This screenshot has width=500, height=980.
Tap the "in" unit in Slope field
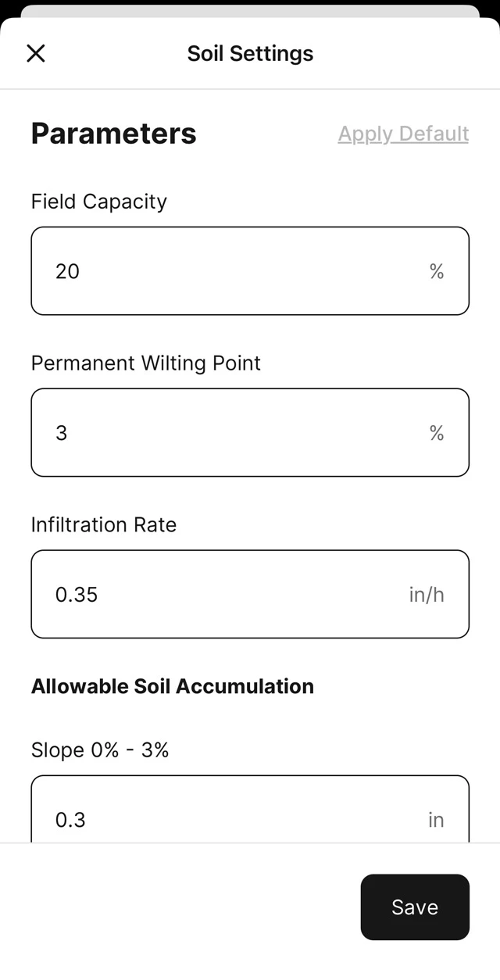point(436,820)
